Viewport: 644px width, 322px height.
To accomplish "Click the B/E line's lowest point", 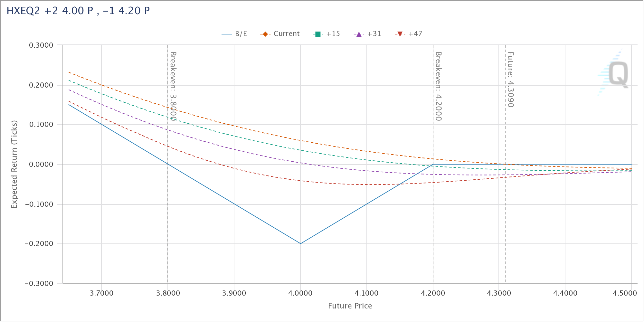I will 300,243.
